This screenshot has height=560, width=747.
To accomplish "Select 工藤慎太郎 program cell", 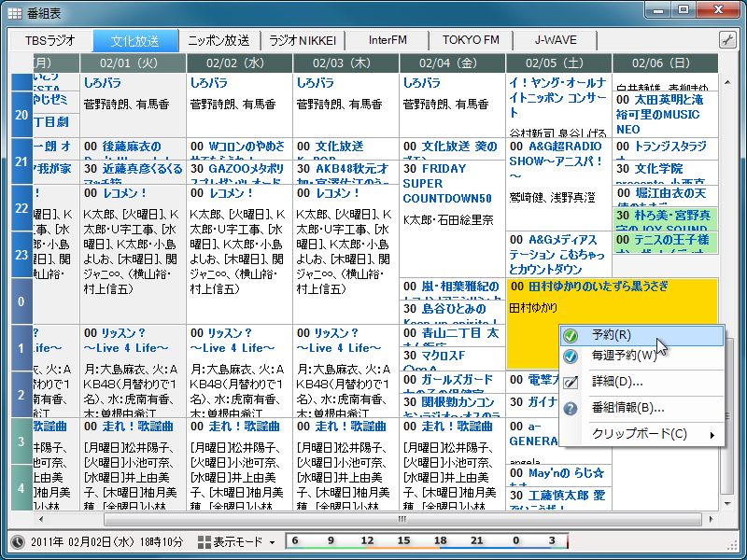I will [x=558, y=499].
